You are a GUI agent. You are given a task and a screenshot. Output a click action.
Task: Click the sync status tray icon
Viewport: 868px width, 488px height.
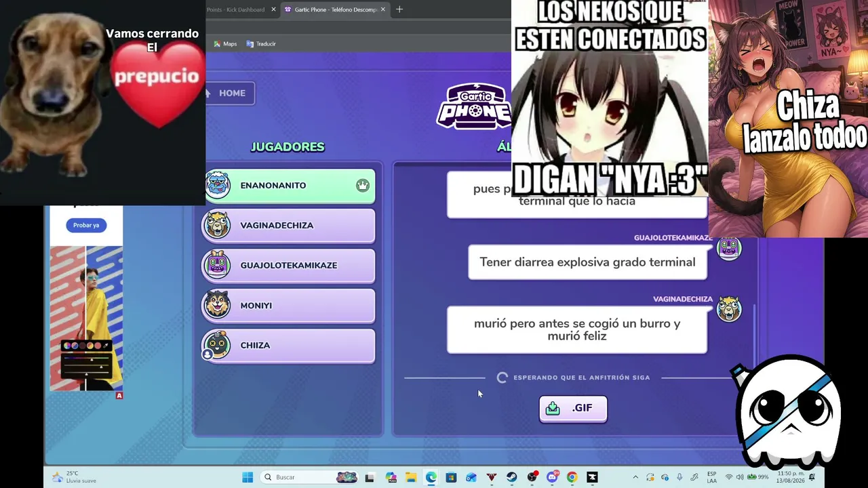click(x=650, y=477)
